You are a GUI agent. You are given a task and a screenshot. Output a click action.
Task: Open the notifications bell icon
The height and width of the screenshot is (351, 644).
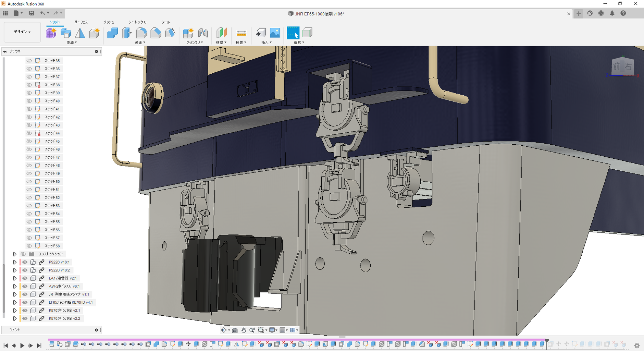click(x=612, y=13)
